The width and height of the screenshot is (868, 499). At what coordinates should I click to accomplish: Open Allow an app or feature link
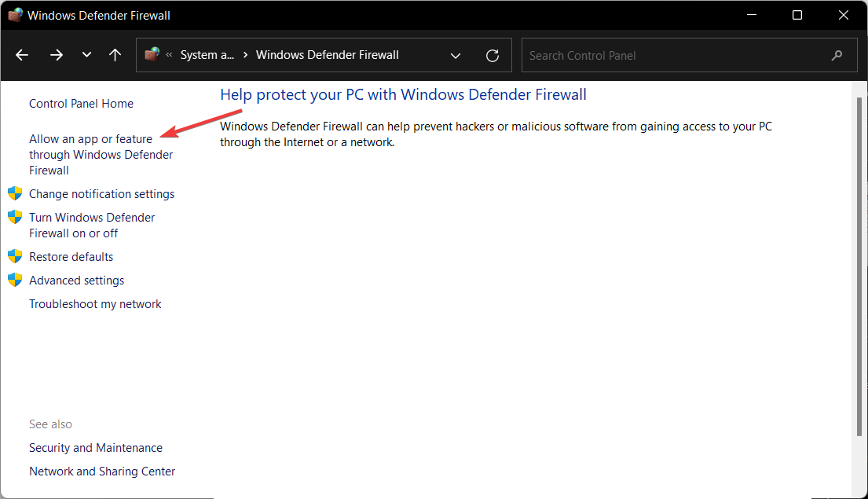(x=101, y=155)
